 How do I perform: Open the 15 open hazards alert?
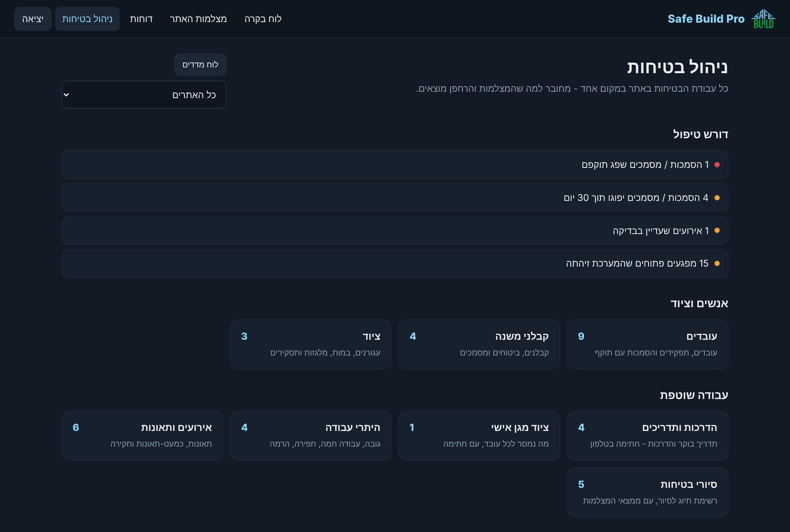(x=395, y=264)
